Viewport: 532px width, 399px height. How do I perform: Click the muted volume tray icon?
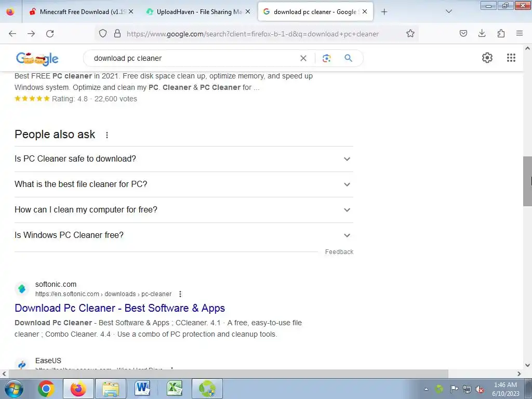pos(480,389)
